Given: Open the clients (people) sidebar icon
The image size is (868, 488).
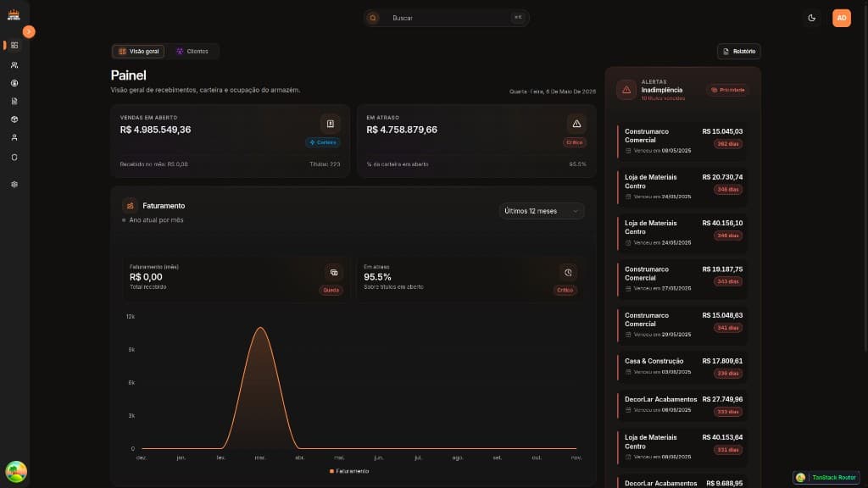Looking at the screenshot, I should coord(14,64).
